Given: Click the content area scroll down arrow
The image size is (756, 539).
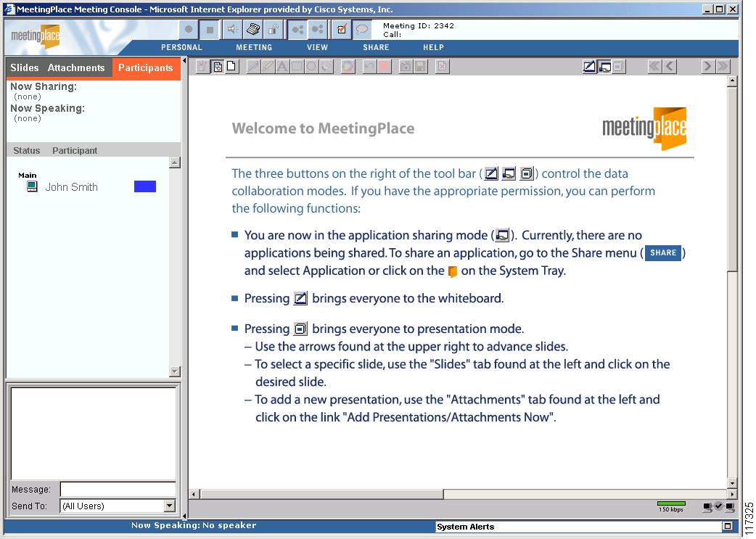Looking at the screenshot, I should click(x=732, y=484).
